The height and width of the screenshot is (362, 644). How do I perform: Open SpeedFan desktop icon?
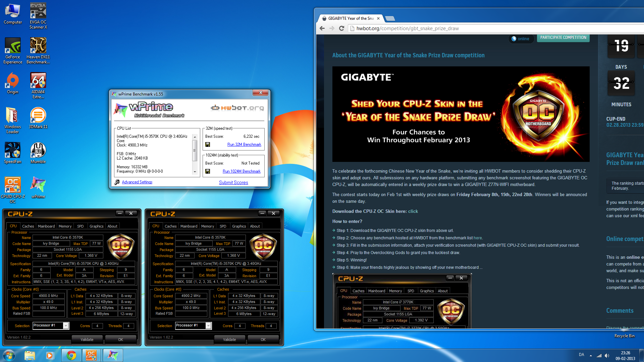click(13, 153)
